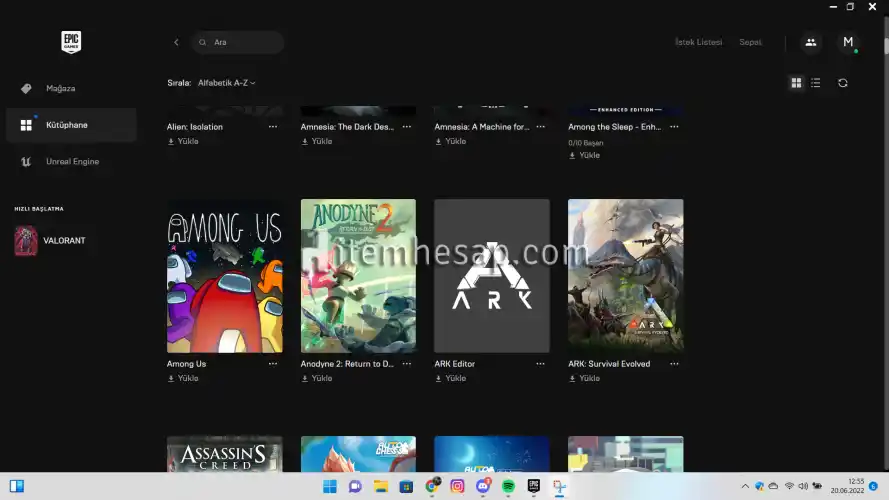The width and height of the screenshot is (889, 500).
Task: Switch library to grid view
Action: (796, 83)
